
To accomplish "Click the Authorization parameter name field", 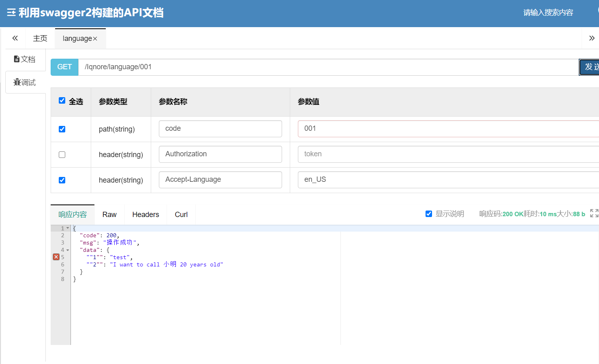I will pyautogui.click(x=220, y=154).
